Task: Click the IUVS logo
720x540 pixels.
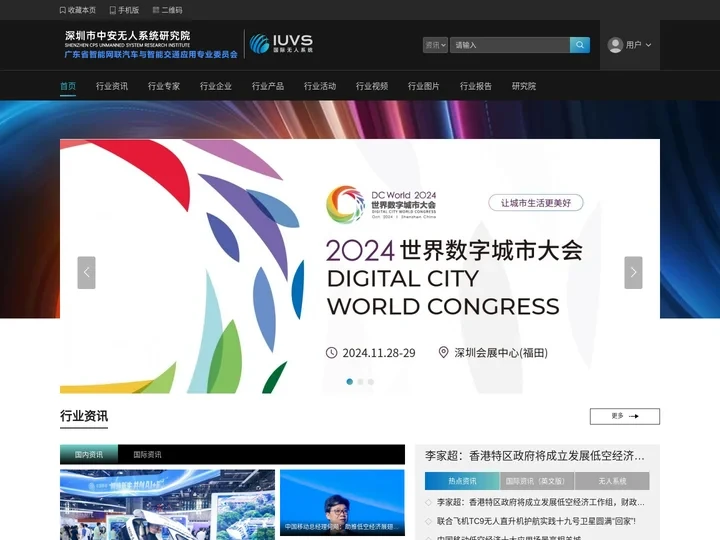Action: point(281,44)
